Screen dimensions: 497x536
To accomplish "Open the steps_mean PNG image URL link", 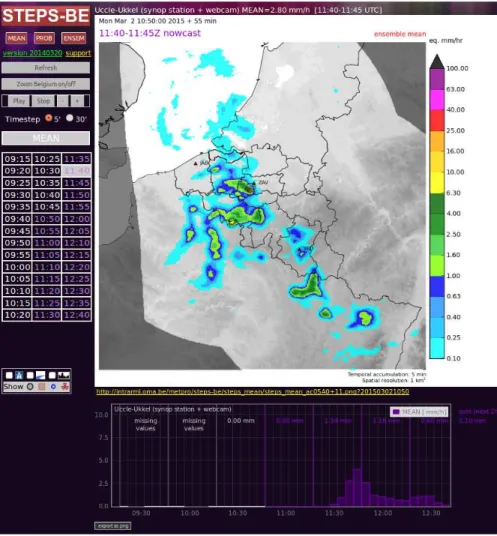I will pyautogui.click(x=253, y=391).
